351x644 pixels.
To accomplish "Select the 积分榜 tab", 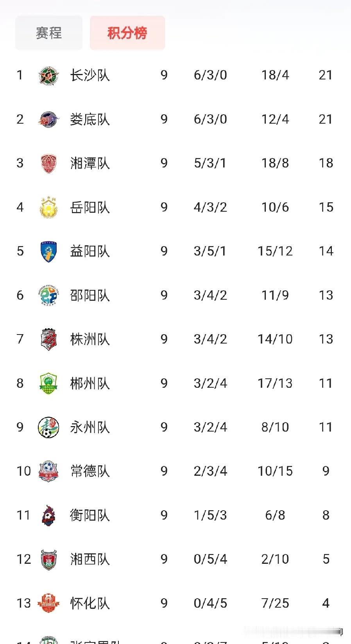I will [x=127, y=33].
